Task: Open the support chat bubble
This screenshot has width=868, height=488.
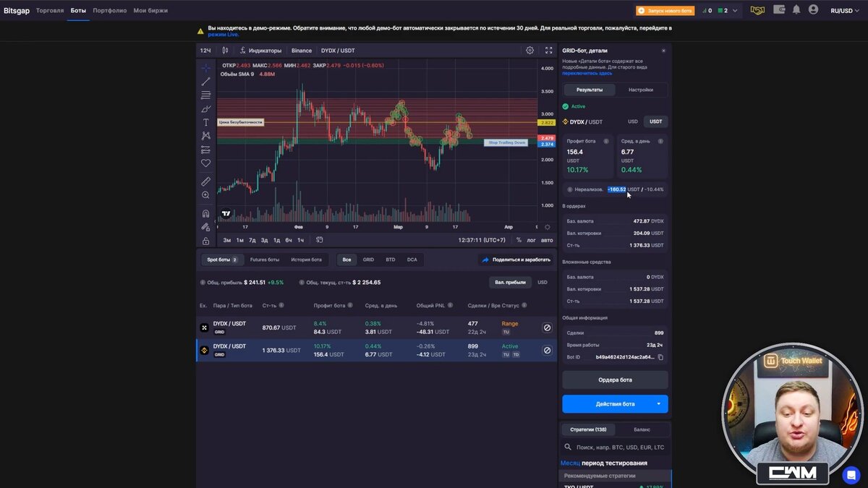Action: (x=851, y=475)
